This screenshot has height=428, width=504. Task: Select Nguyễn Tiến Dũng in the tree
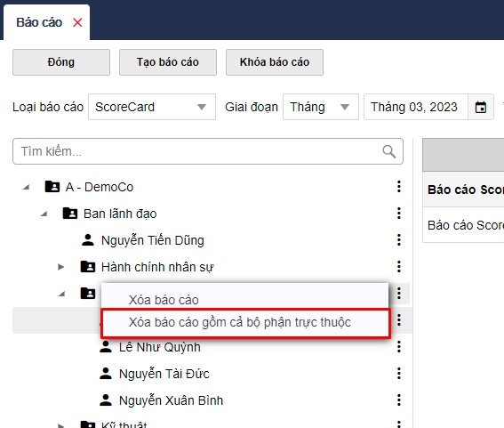click(x=153, y=240)
